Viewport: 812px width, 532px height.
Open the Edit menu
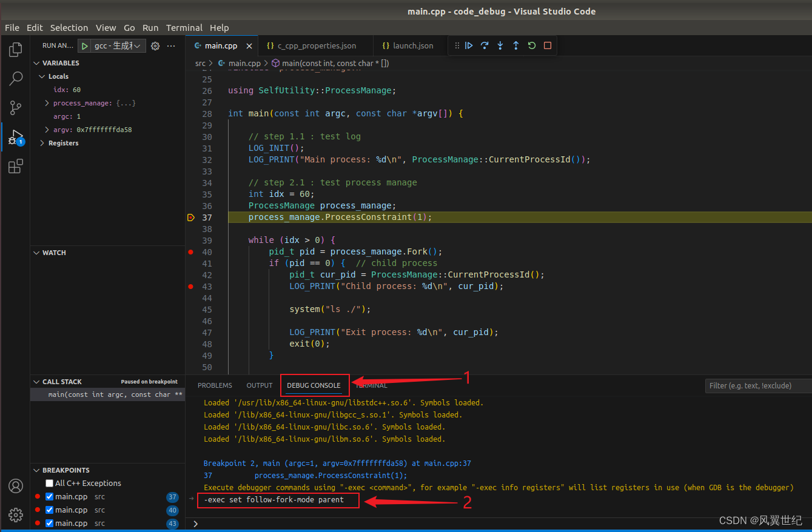click(35, 28)
